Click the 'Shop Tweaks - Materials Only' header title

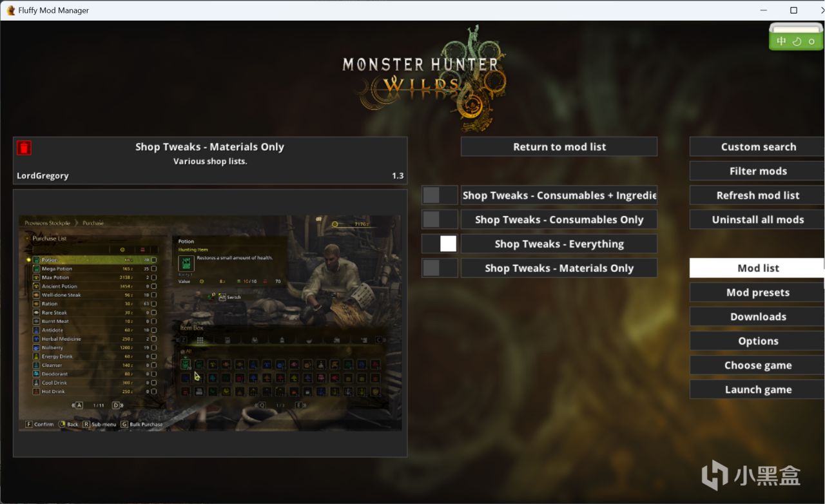[209, 147]
